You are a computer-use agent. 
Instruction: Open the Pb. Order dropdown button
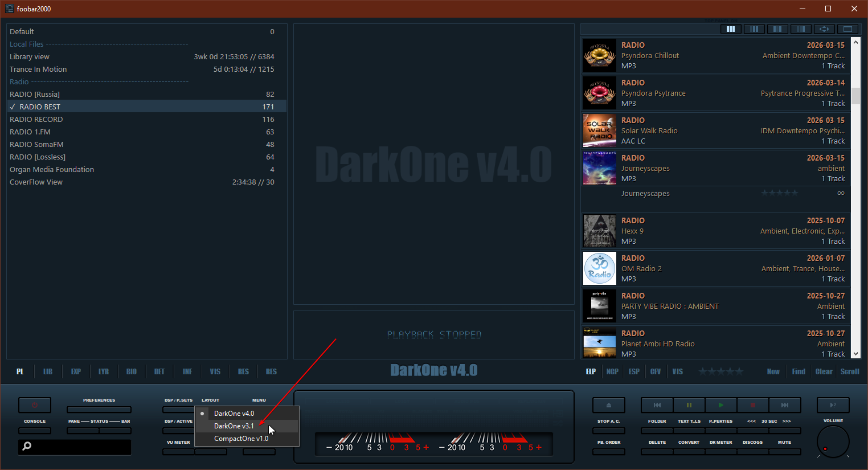coord(608,452)
